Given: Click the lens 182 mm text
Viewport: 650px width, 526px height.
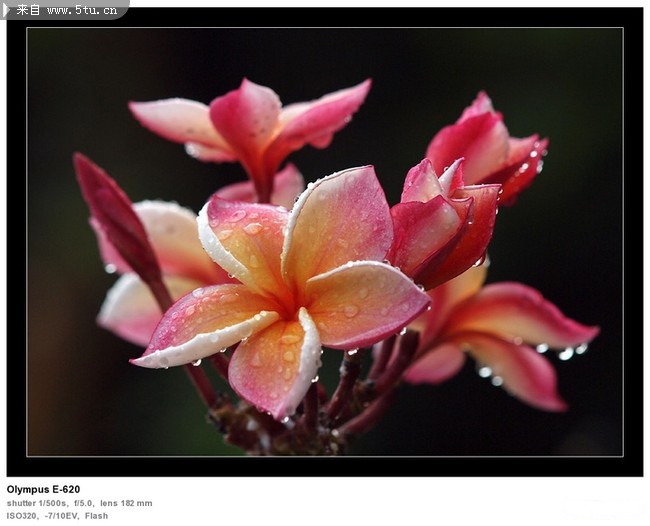Looking at the screenshot, I should tap(126, 503).
